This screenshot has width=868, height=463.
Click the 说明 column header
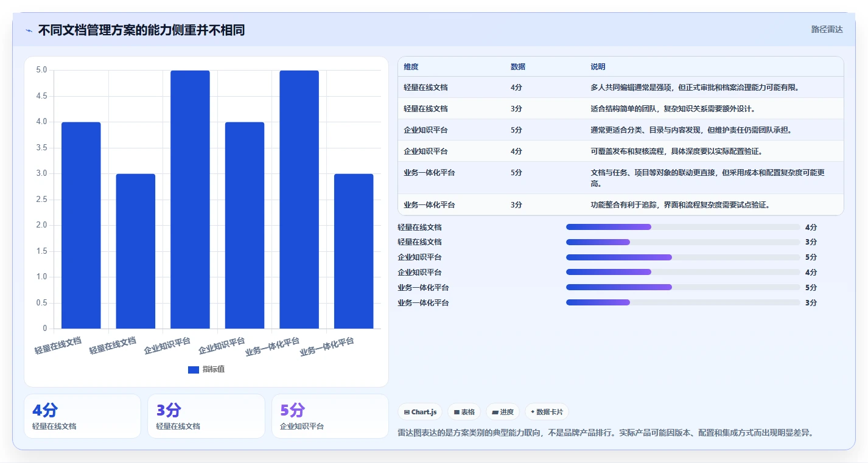click(x=598, y=67)
